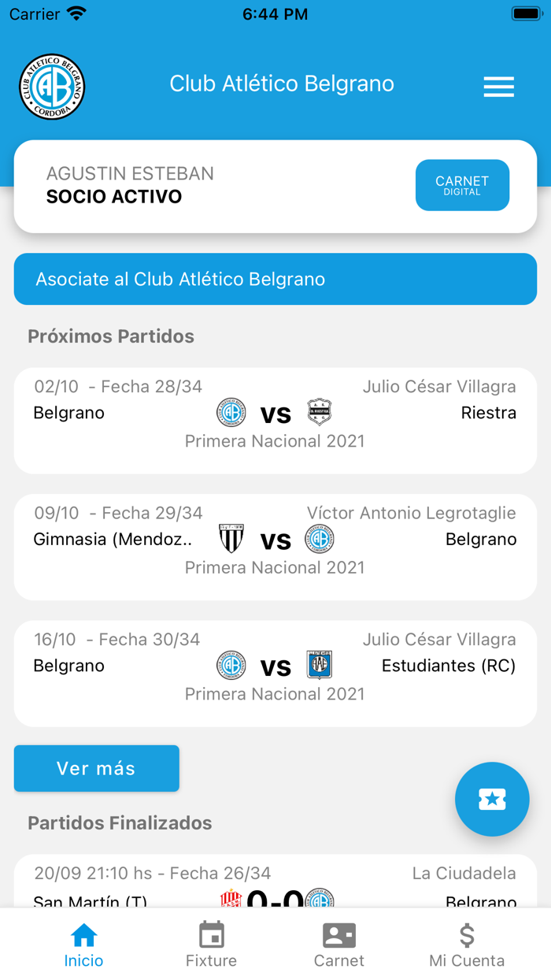Tap the Riestra club badge
This screenshot has width=551, height=980.
tap(320, 412)
